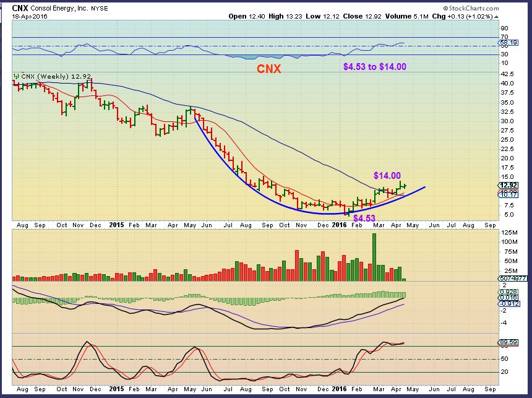
Task: Click the bold 'CNX' ticker in the header
Action: [20, 8]
